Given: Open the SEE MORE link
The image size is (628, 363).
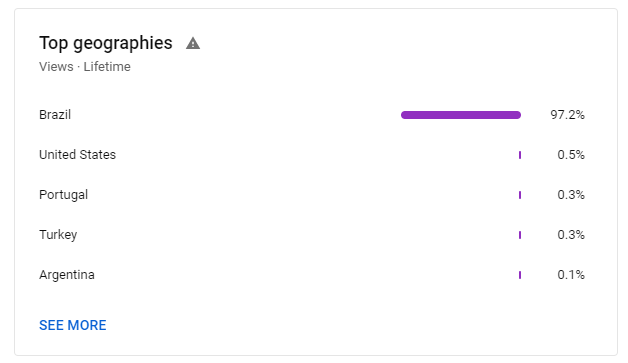Looking at the screenshot, I should coord(72,325).
